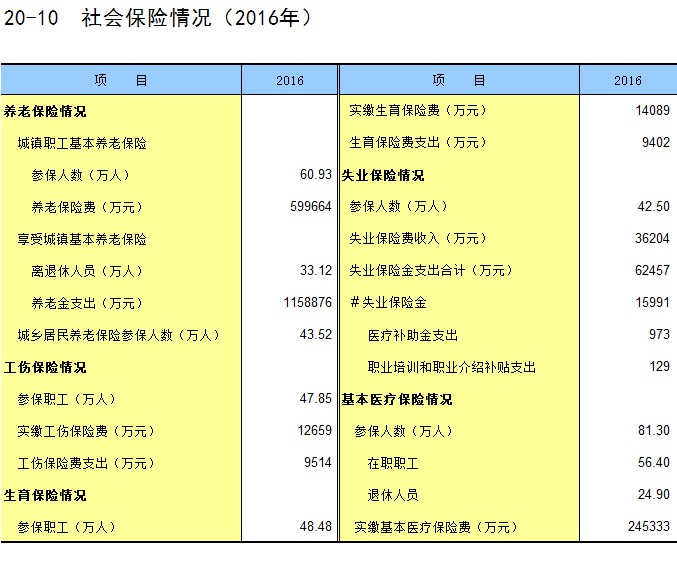Click the 在职职工 value 56.40

[653, 463]
